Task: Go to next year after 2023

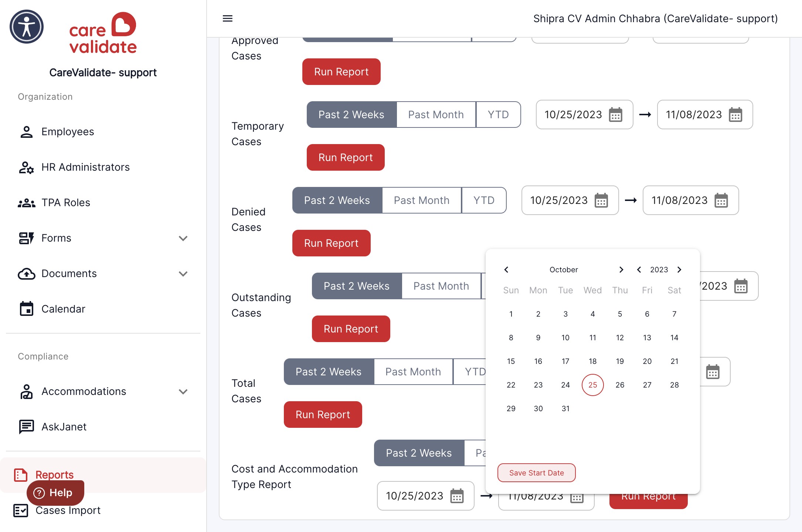Action: tap(679, 270)
